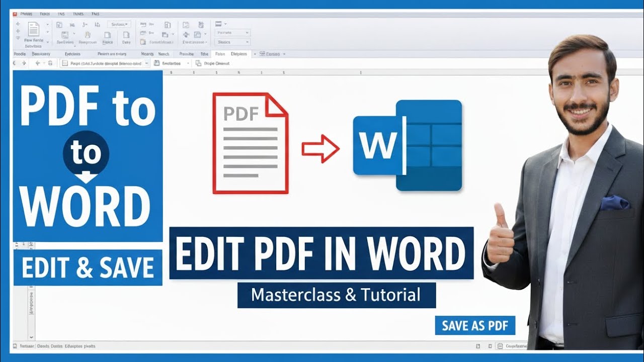The height and width of the screenshot is (362, 644).
Task: Click the back arrow in navigation toolbar
Action: pyautogui.click(x=38, y=63)
